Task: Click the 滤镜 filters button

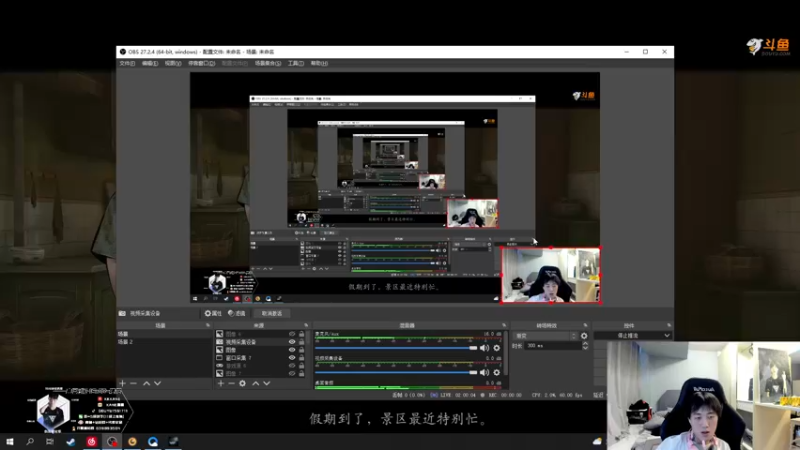Action: [x=237, y=313]
